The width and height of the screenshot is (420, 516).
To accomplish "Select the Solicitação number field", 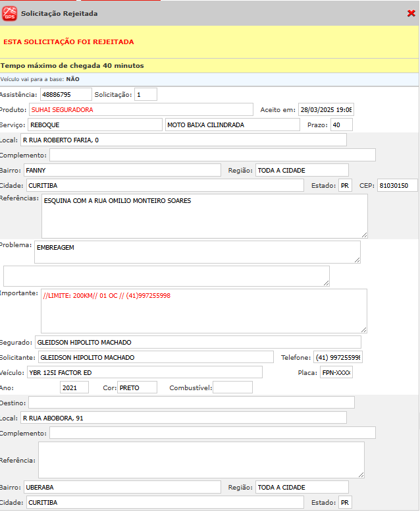I will coord(145,94).
